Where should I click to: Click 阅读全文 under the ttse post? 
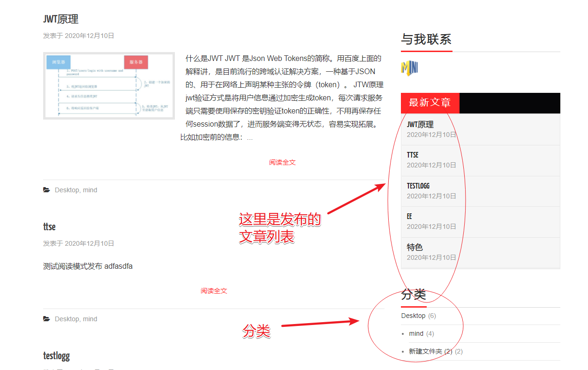coord(214,291)
